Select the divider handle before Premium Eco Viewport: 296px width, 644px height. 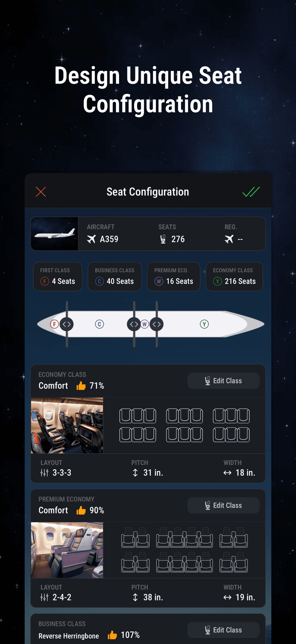[134, 324]
